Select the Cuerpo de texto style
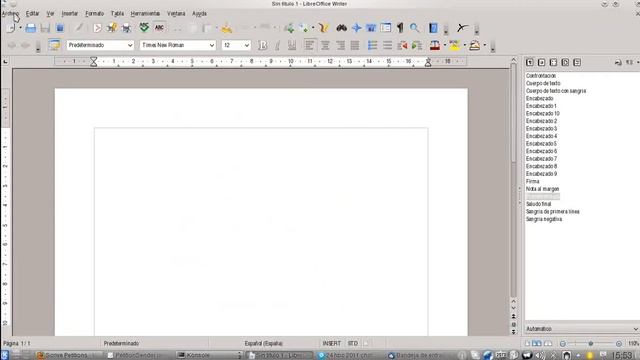 [543, 83]
